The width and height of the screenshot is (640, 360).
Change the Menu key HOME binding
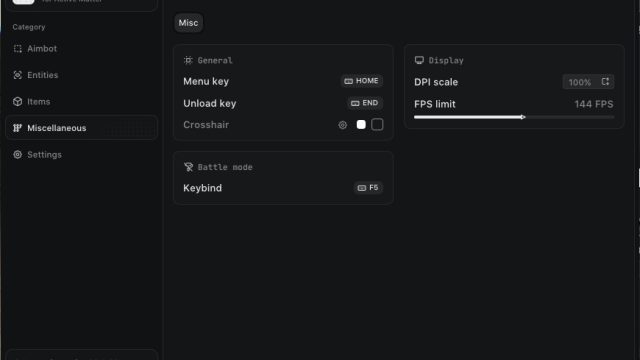tap(362, 81)
